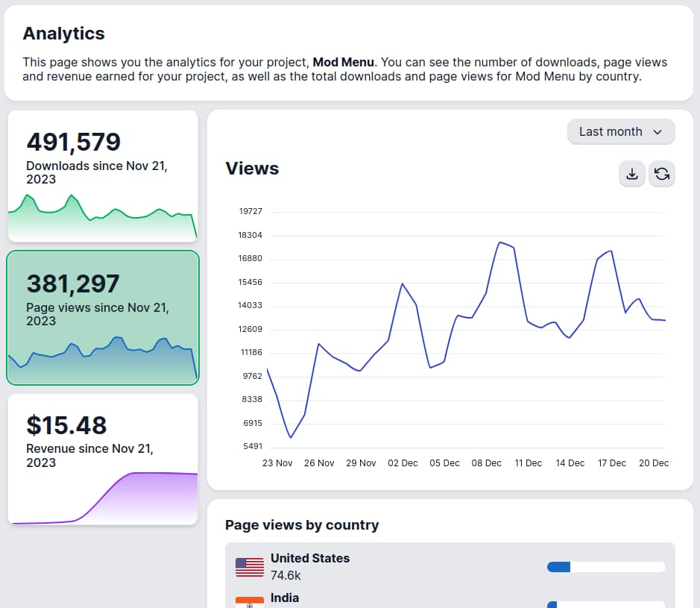Screen dimensions: 700x608
Task: Refresh the Views chart
Action: (x=662, y=173)
